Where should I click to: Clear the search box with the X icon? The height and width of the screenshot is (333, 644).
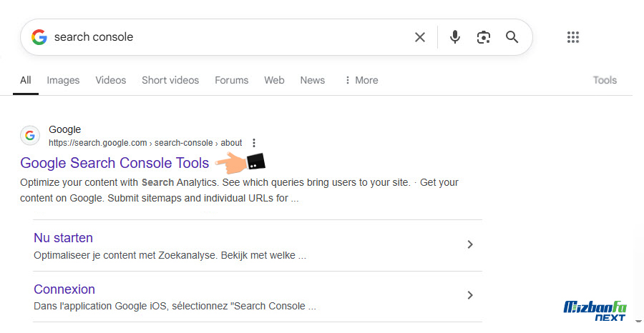(x=420, y=37)
